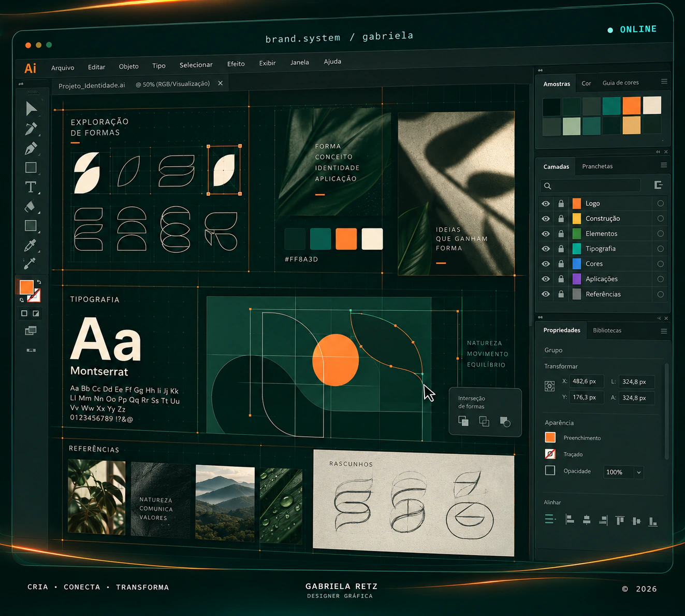Click the X position field in Transformar

click(586, 381)
